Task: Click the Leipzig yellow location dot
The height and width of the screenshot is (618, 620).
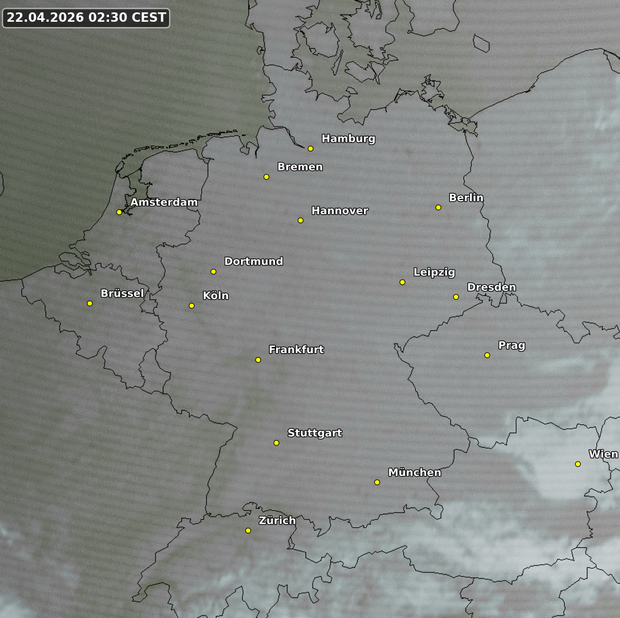Action: 403,282
